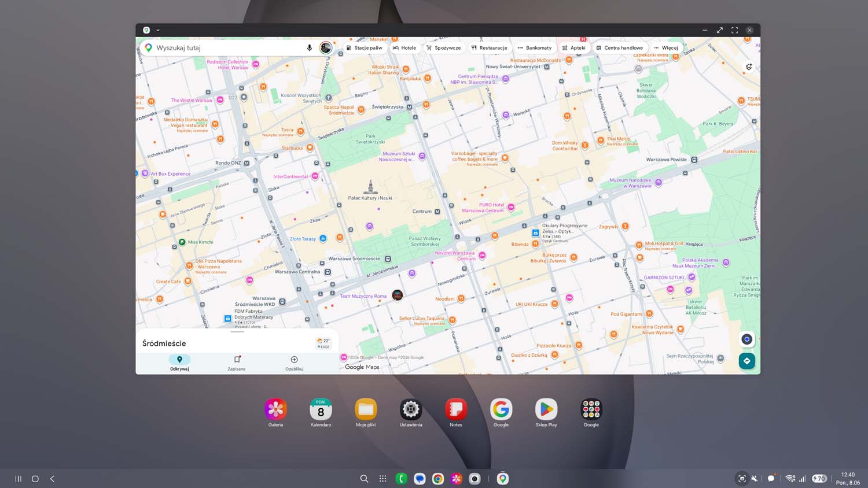The image size is (868, 488).
Task: Open the Więcej categories chip
Action: click(665, 48)
